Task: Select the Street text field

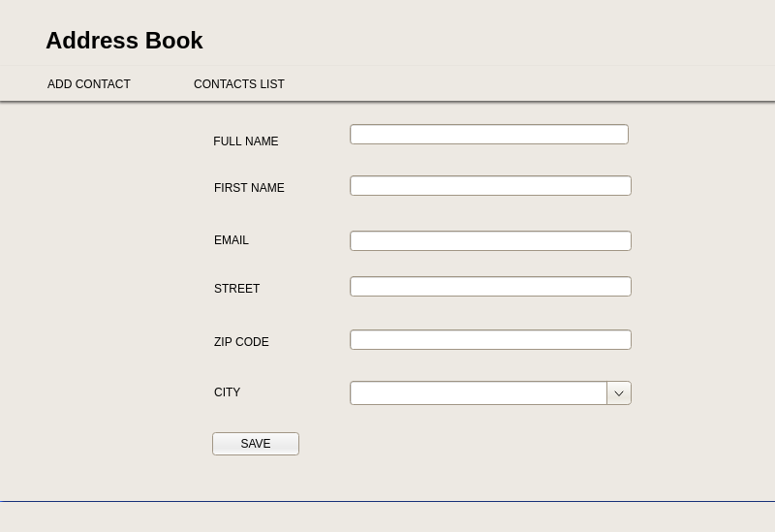Action: (490, 286)
